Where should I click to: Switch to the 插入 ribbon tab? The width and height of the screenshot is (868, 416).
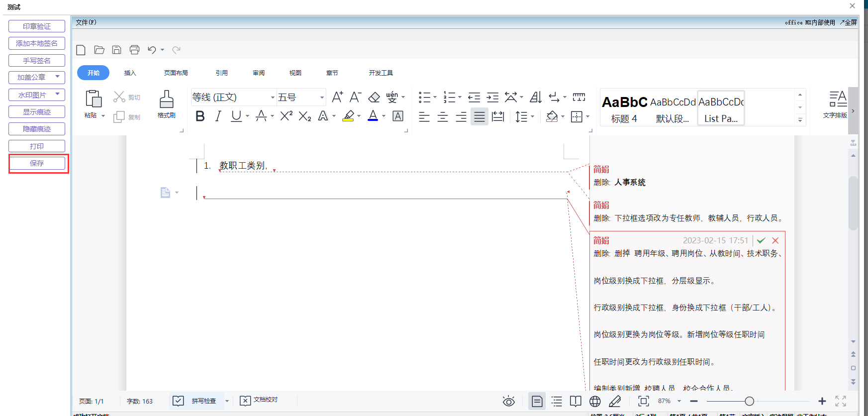130,73
